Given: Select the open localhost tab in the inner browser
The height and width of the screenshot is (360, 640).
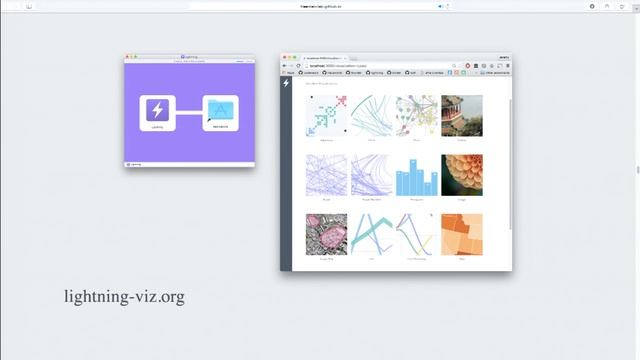Looking at the screenshot, I should pyautogui.click(x=324, y=58).
